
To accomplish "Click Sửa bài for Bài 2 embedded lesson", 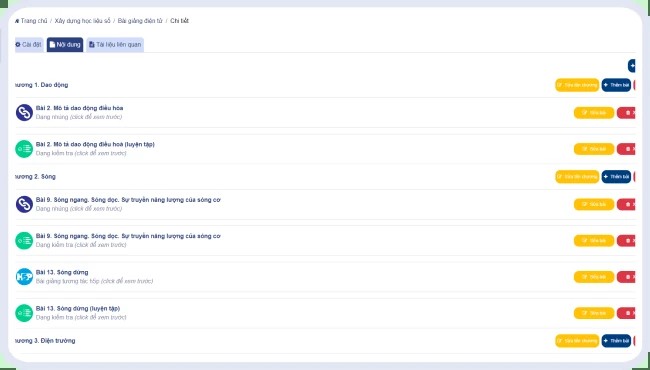I will (x=594, y=113).
